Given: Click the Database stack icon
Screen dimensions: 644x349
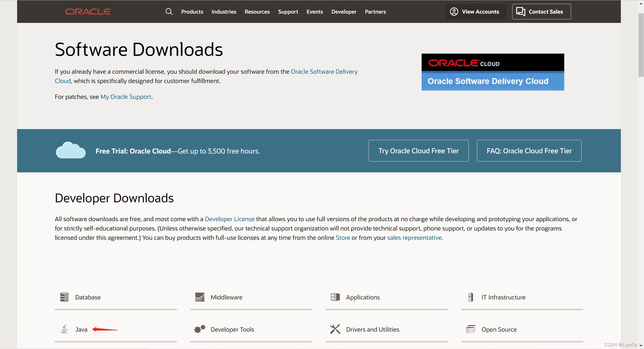Looking at the screenshot, I should coord(64,297).
